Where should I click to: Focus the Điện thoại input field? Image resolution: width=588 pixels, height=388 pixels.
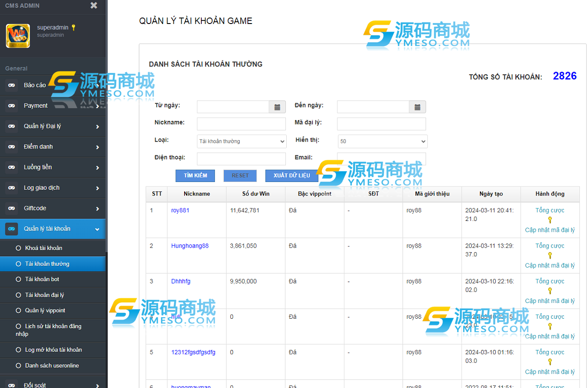tap(242, 159)
